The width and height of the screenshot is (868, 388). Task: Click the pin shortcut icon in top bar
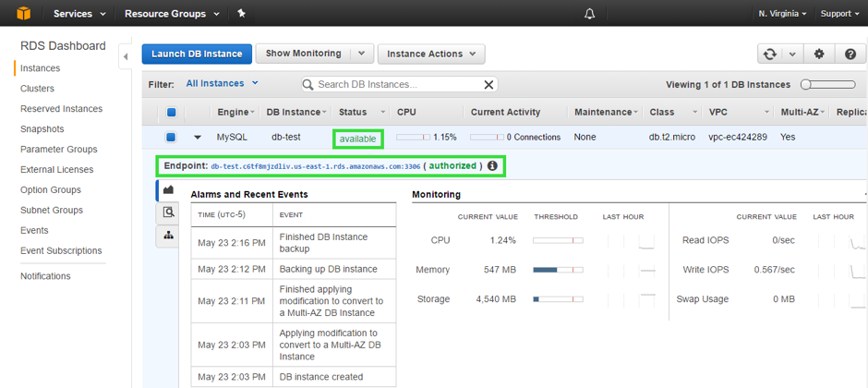(241, 14)
